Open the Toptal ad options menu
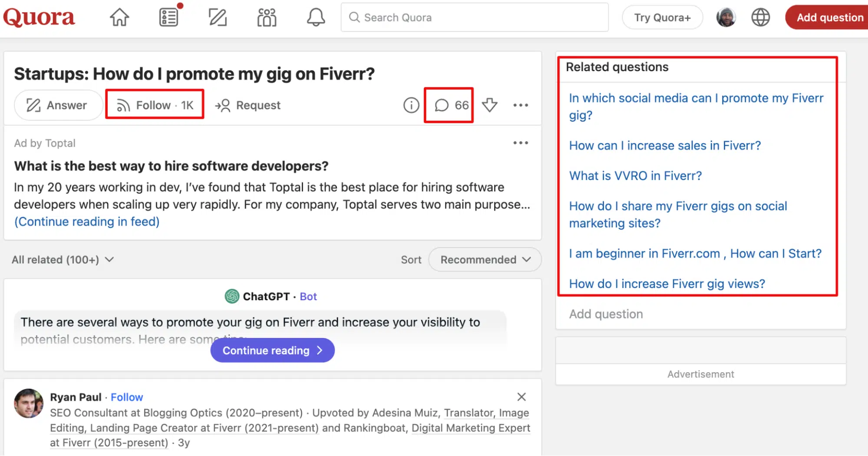Viewport: 868px width, 456px height. 520,143
